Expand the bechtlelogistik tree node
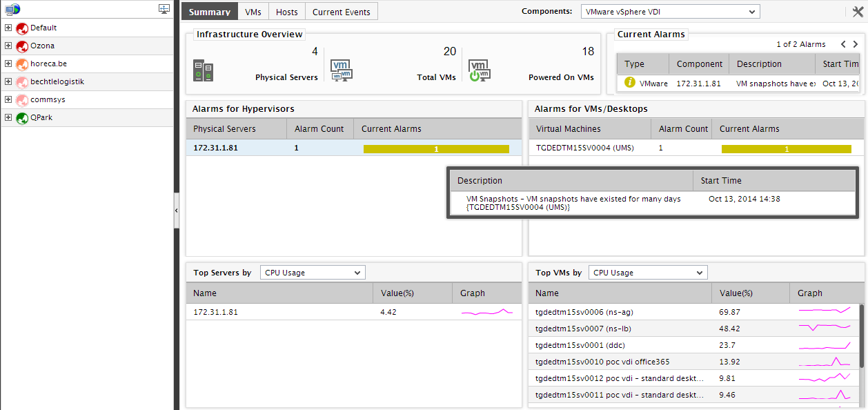 (x=8, y=81)
